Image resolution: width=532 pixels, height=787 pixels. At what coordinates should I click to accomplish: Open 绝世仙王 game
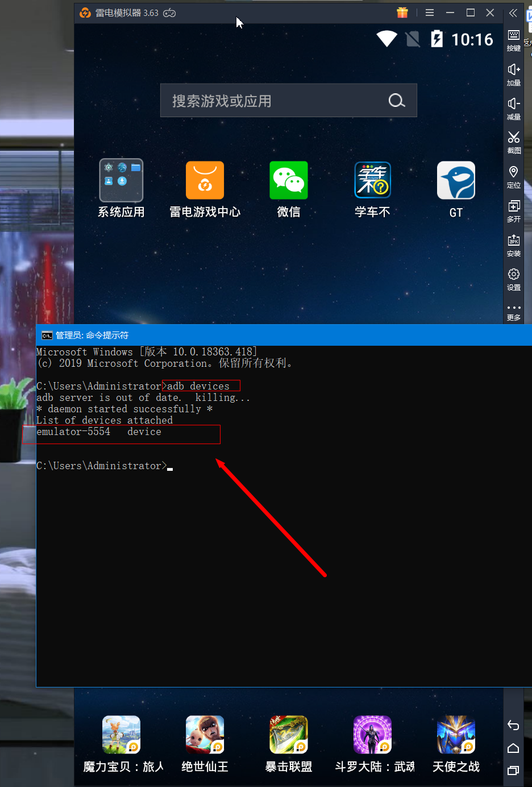click(x=205, y=735)
